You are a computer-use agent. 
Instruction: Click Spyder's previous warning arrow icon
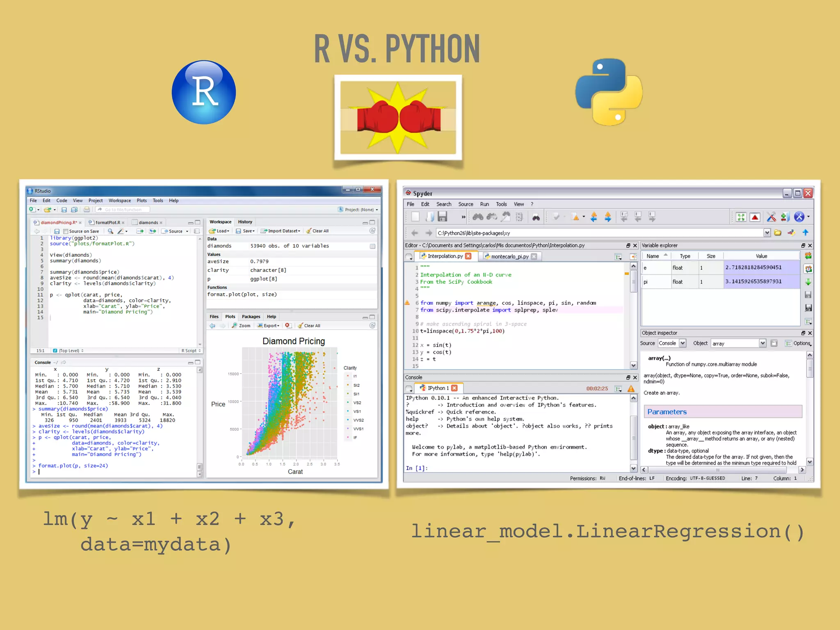(594, 217)
